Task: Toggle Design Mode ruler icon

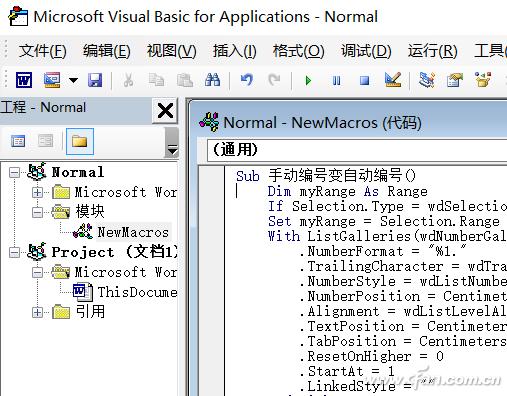Action: click(x=393, y=80)
